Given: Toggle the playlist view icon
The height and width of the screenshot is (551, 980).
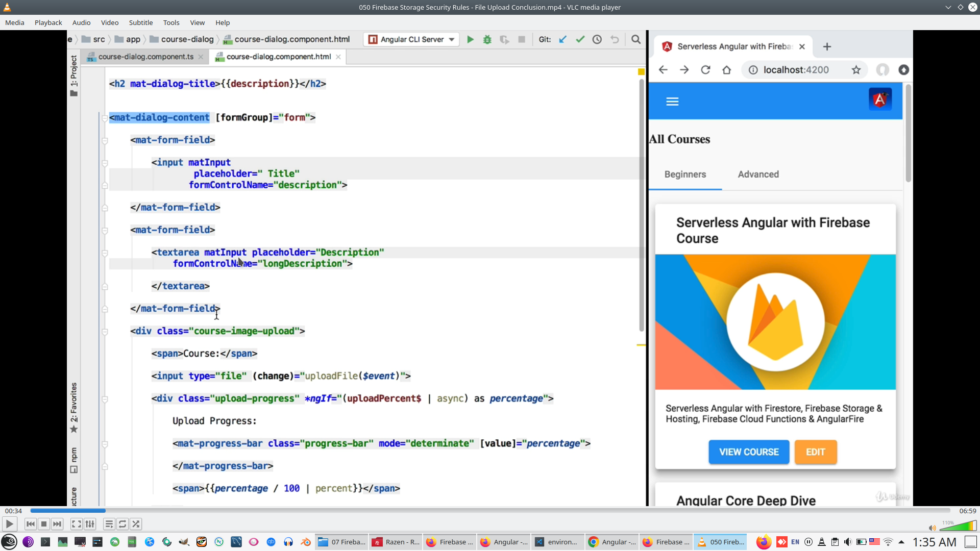Looking at the screenshot, I should click(x=109, y=524).
